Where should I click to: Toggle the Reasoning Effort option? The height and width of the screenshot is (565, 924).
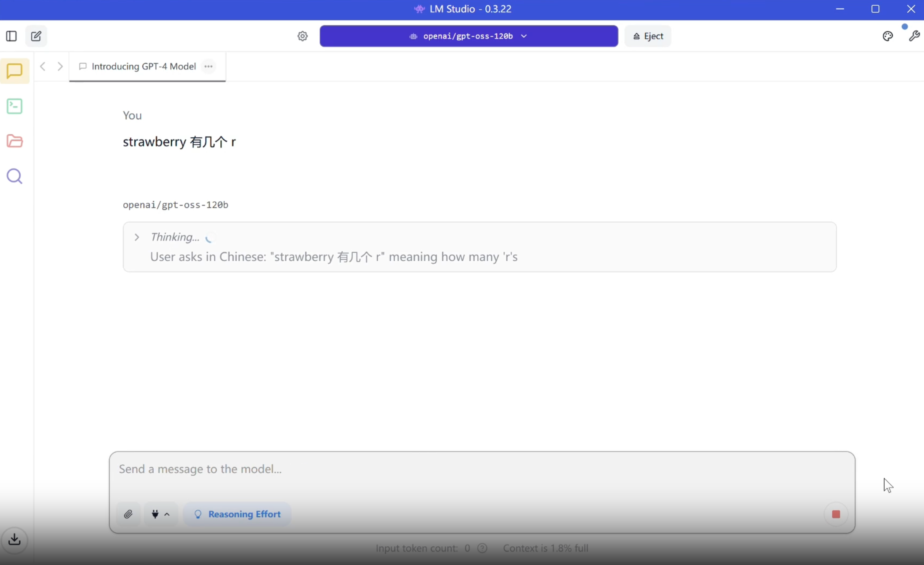pos(237,514)
